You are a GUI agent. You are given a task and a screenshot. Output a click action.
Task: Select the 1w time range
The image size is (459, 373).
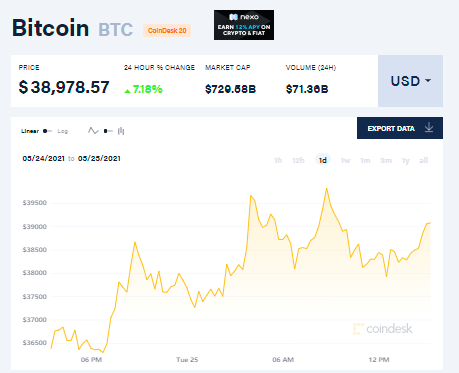345,160
